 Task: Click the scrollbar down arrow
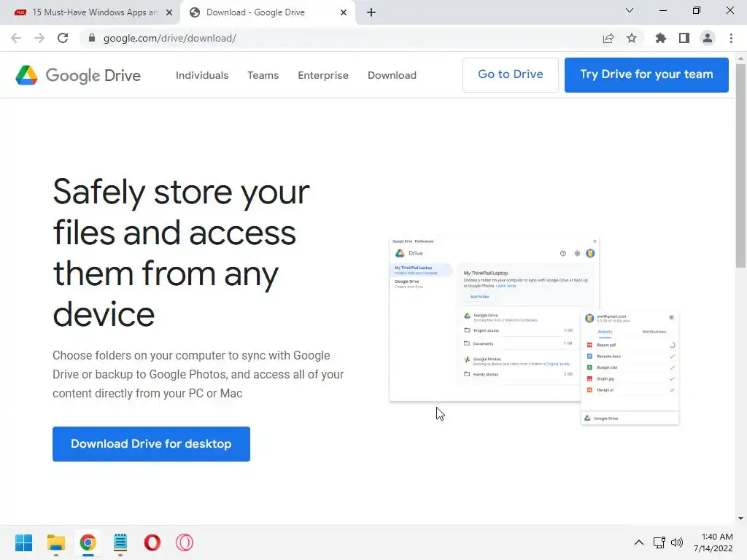click(x=740, y=518)
